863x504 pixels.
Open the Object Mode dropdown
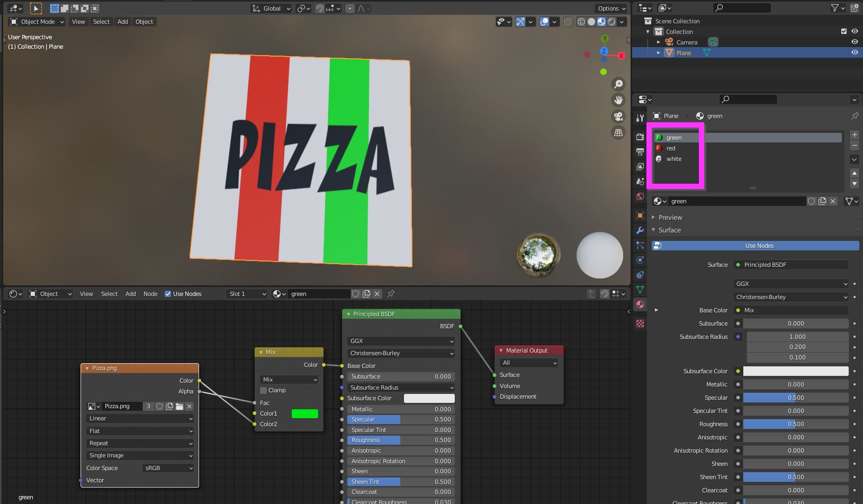click(x=37, y=22)
